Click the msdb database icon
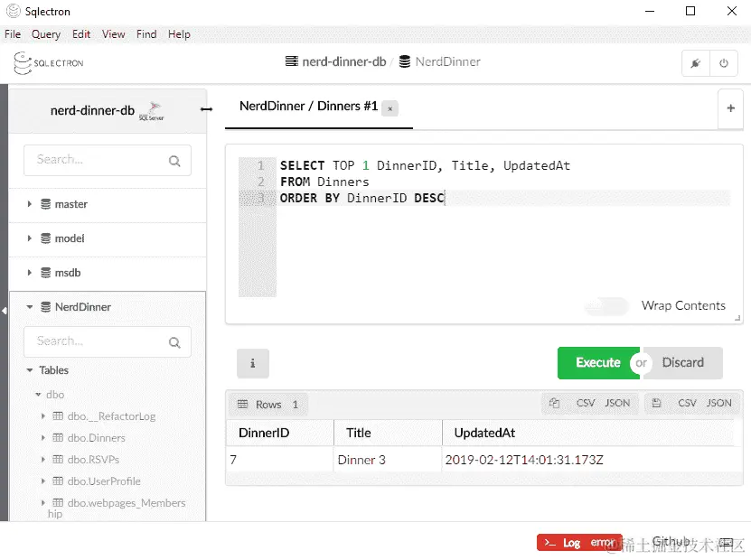The image size is (751, 560). 45,273
